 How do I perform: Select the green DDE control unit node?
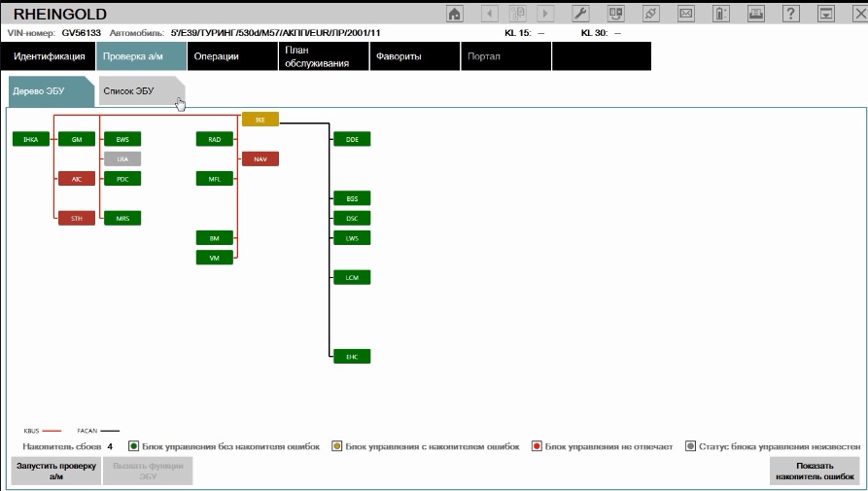pos(352,139)
